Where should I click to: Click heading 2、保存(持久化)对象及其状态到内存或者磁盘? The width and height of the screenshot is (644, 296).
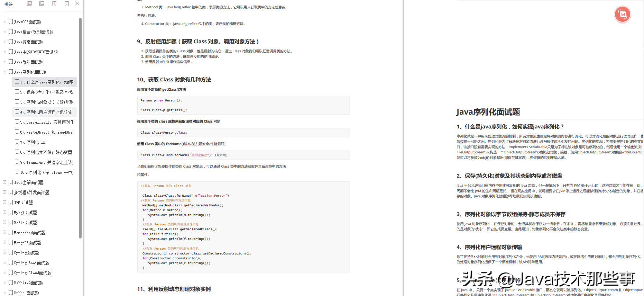click(x=509, y=176)
